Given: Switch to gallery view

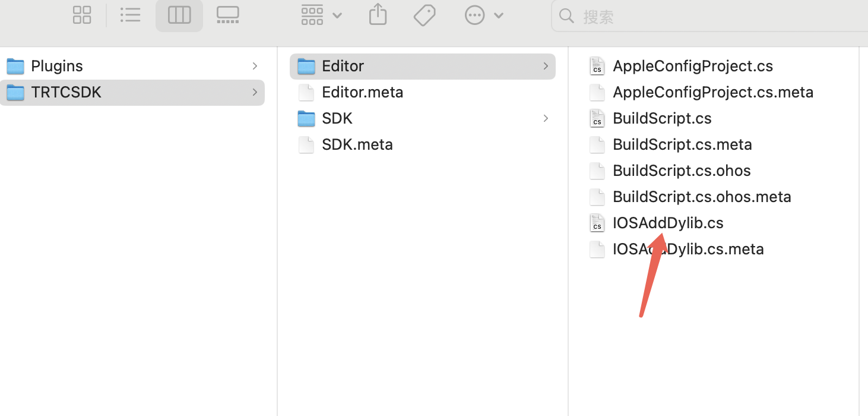Looking at the screenshot, I should click(227, 15).
